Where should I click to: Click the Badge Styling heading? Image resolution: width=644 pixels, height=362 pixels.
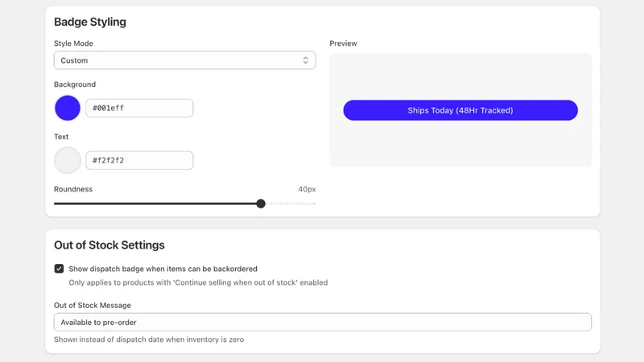point(90,22)
